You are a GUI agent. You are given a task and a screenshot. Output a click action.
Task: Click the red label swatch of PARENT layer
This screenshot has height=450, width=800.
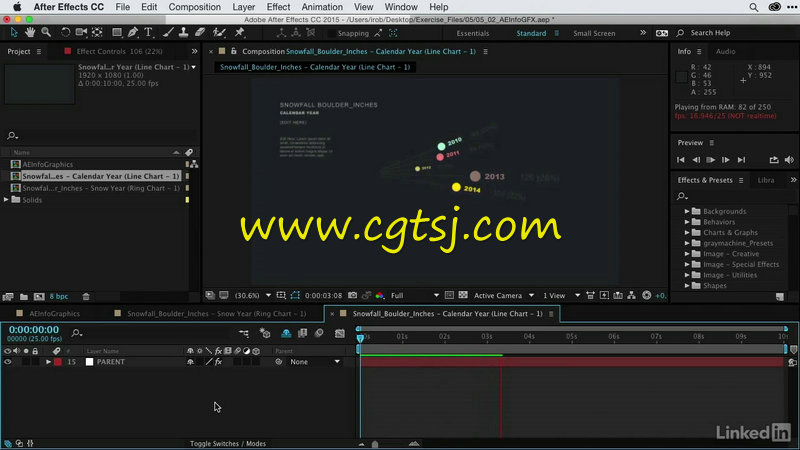coord(58,362)
